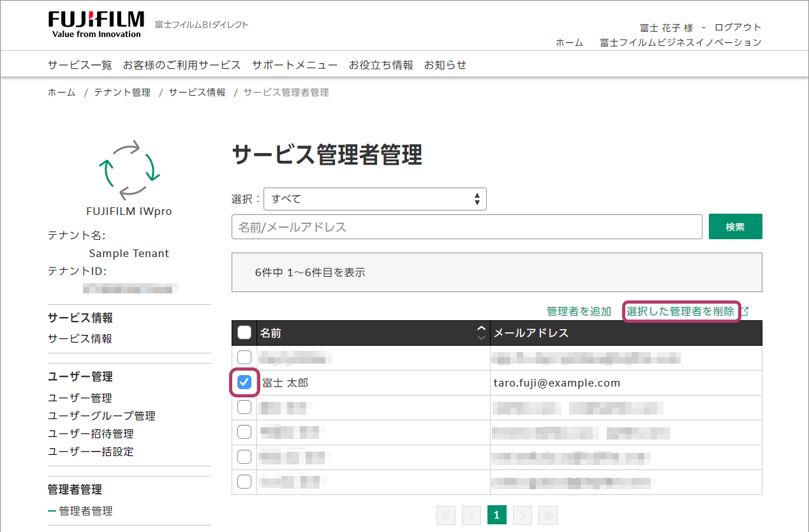Click the name 富士 太郎 in table

tap(285, 383)
